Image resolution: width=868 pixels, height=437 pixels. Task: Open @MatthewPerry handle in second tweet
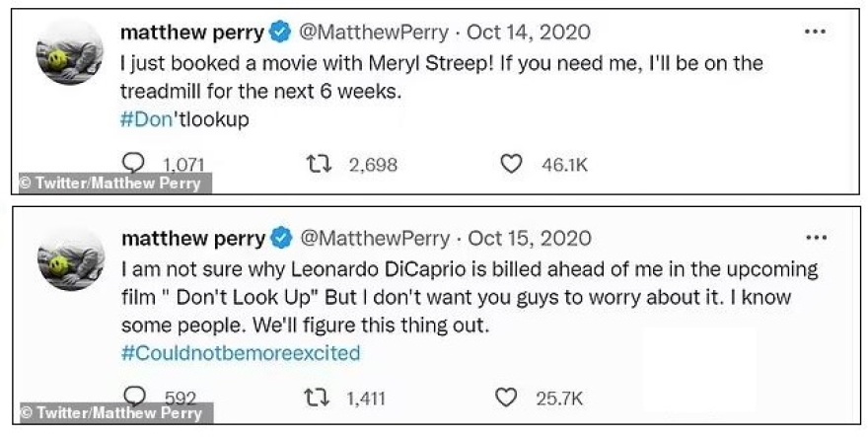pyautogui.click(x=373, y=238)
